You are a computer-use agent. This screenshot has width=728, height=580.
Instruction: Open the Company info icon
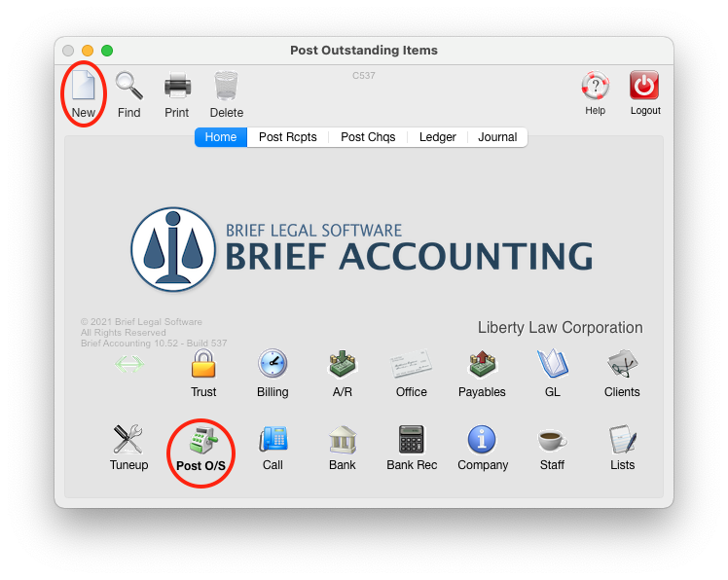click(x=482, y=439)
